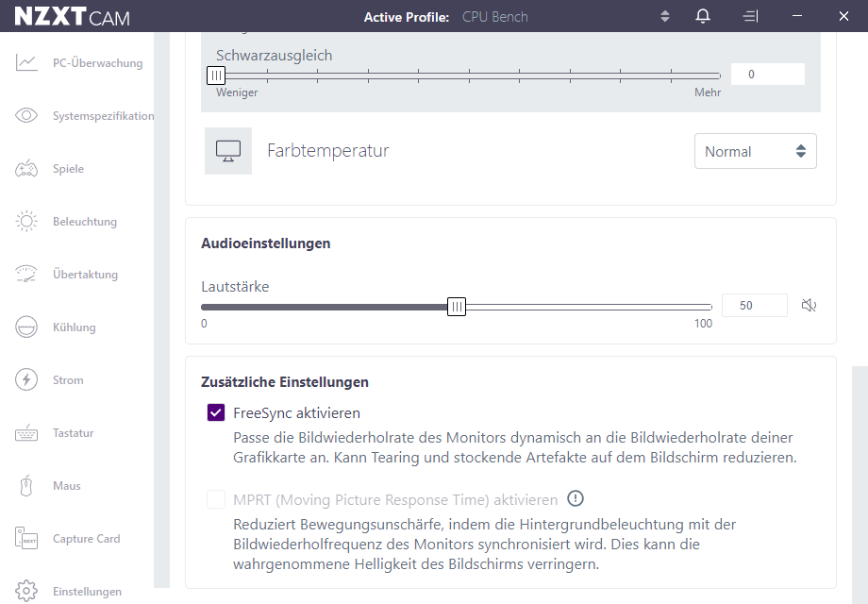The image size is (868, 604).
Task: Open the Farbtemperatur Normal dropdown
Action: pyautogui.click(x=755, y=151)
